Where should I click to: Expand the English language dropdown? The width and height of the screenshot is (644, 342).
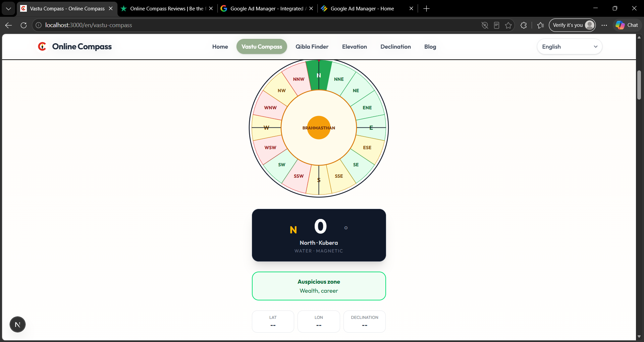pos(570,47)
